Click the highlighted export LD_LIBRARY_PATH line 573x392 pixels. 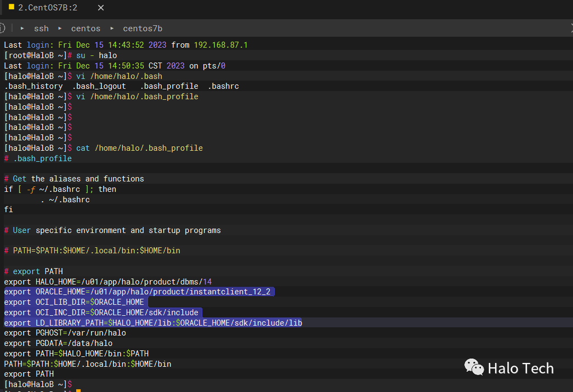[153, 323]
